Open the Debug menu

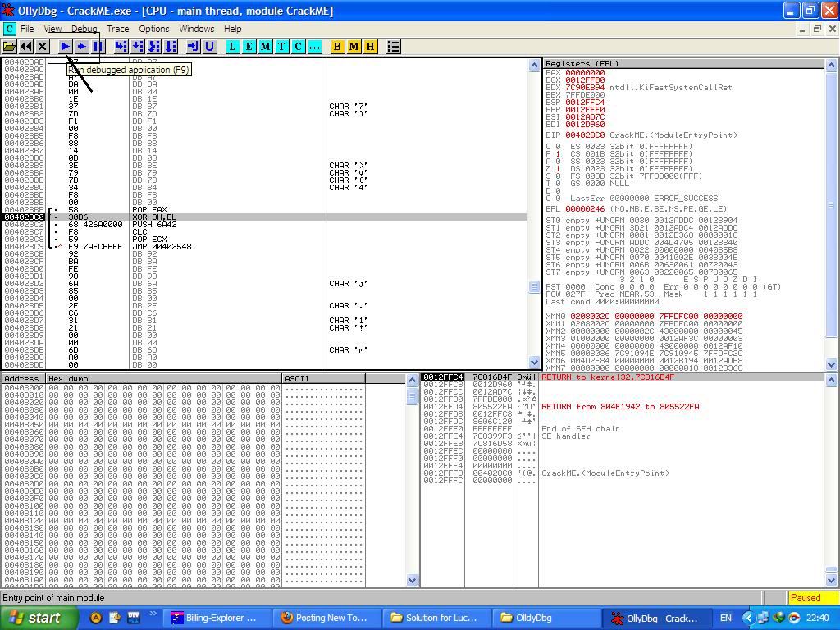84,29
